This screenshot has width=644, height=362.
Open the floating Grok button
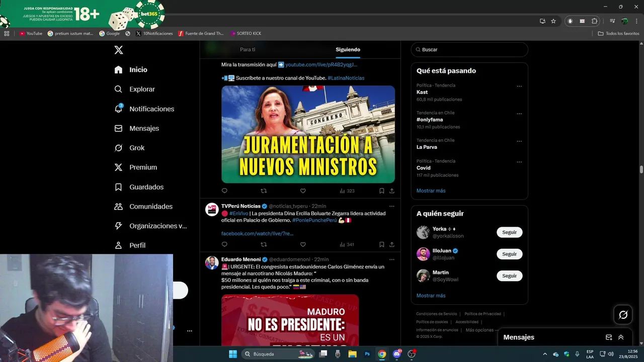point(623,315)
